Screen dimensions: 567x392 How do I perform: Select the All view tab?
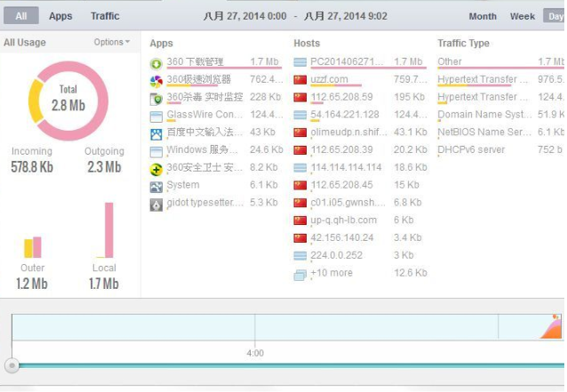20,16
